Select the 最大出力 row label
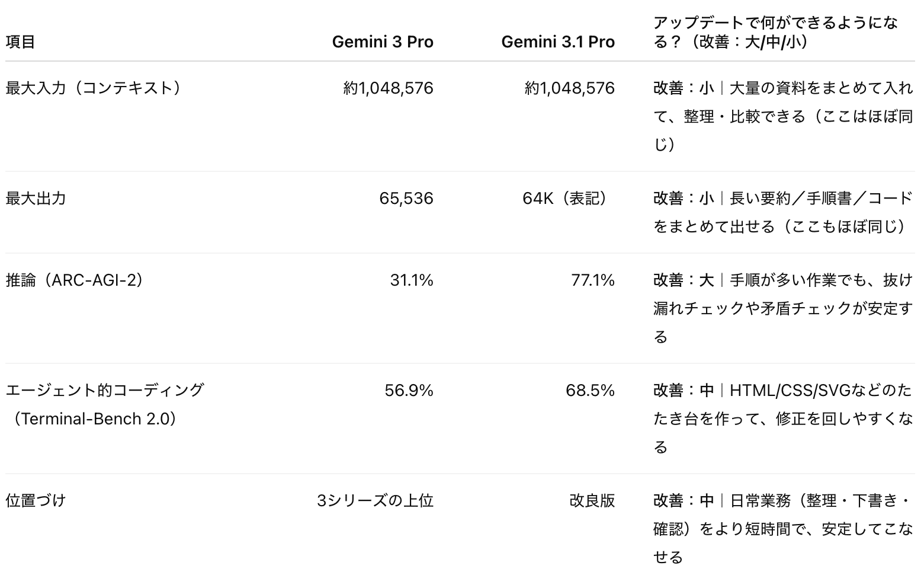924x575 pixels. pyautogui.click(x=36, y=199)
